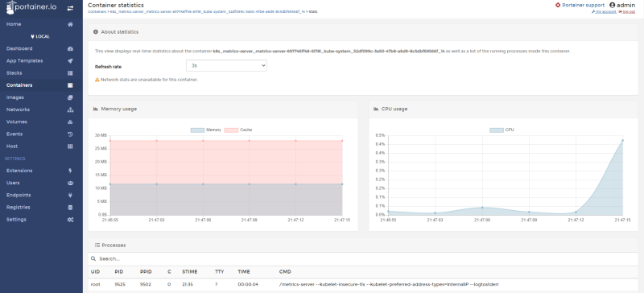The image size is (644, 293).
Task: Click the Memory usage chart icon
Action: click(x=96, y=109)
